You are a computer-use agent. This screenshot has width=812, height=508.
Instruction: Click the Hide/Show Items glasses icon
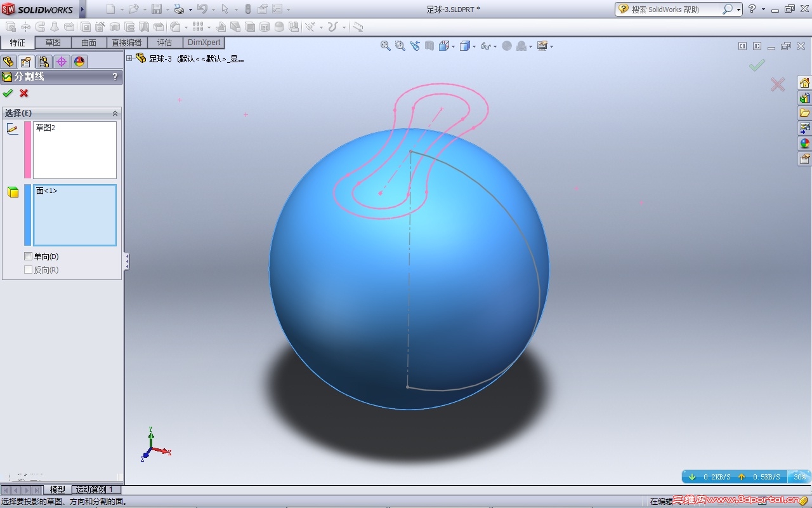tap(485, 46)
